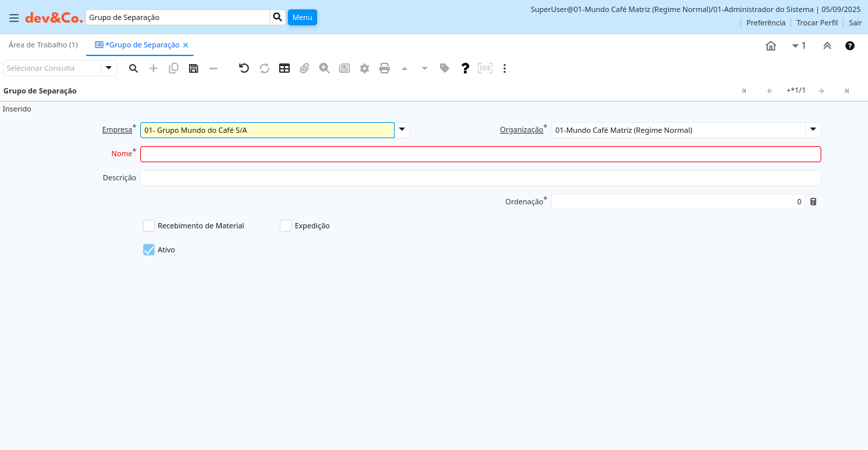Open the attachment paperclip icon
This screenshot has height=450, width=868.
click(304, 68)
